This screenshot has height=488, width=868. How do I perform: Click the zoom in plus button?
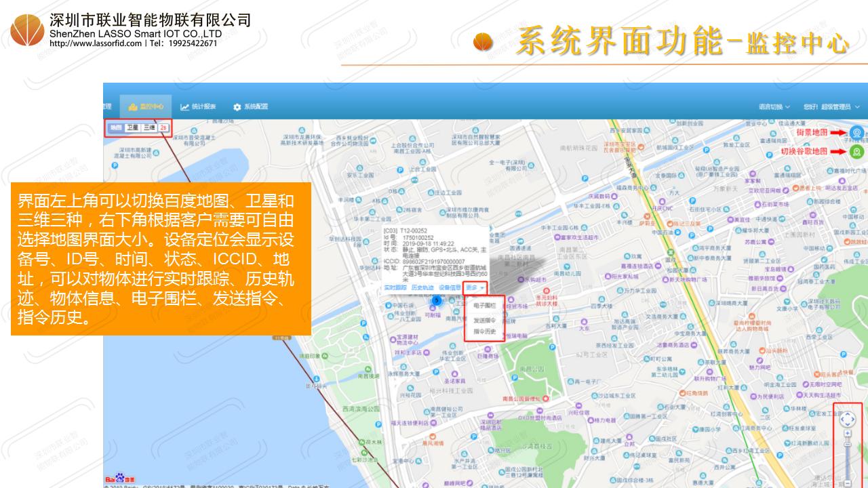click(848, 432)
